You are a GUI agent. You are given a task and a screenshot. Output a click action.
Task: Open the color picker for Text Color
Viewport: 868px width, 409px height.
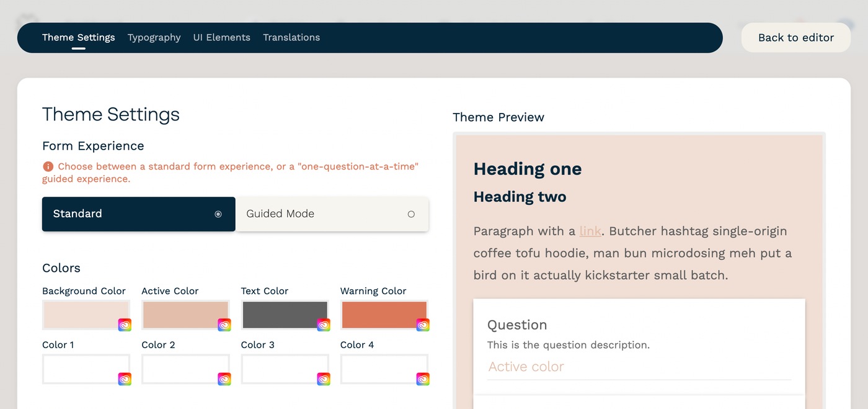(x=323, y=324)
